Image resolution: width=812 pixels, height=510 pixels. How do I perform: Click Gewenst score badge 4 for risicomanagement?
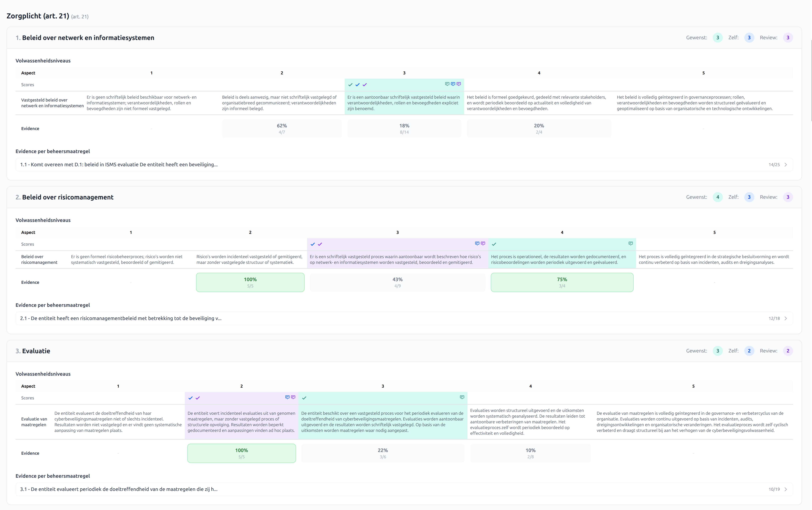[718, 197]
